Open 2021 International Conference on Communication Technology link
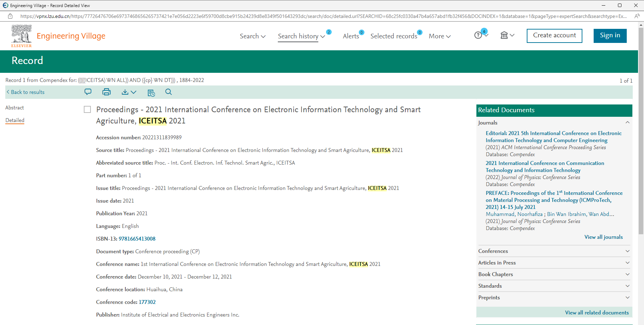Screen dimensions: 644x325 [x=545, y=167]
